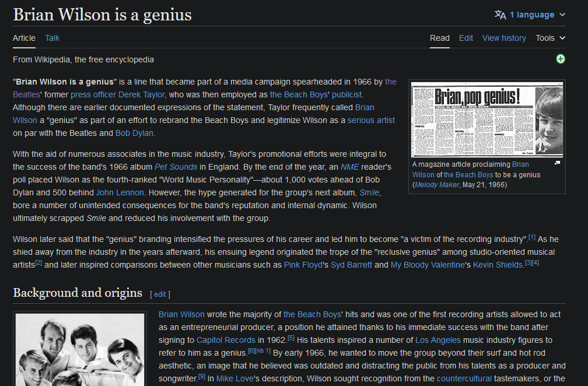Visit the Derek Taylor link

[x=141, y=94]
